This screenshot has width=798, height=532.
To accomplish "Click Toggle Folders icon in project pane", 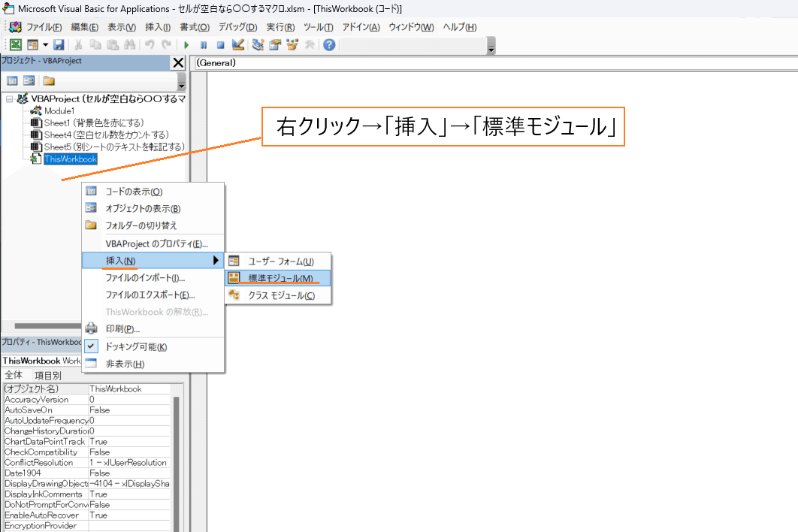I will click(49, 81).
